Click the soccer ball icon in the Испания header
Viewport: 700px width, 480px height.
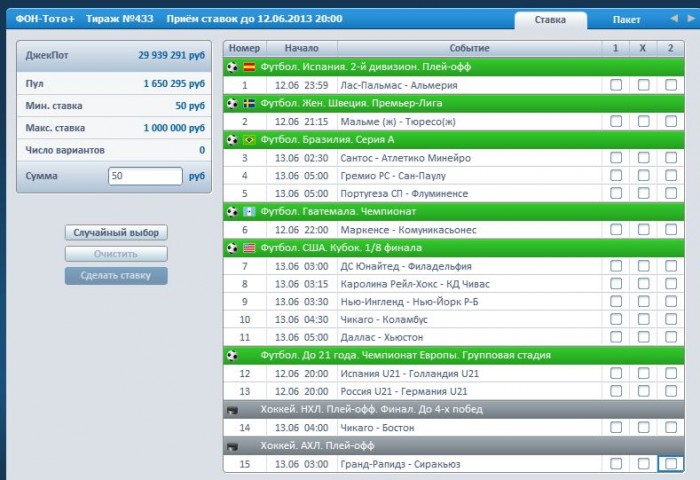coord(232,67)
